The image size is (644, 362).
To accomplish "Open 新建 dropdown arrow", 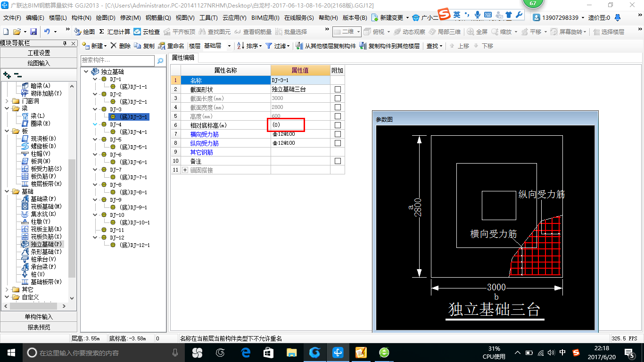I will [x=106, y=46].
